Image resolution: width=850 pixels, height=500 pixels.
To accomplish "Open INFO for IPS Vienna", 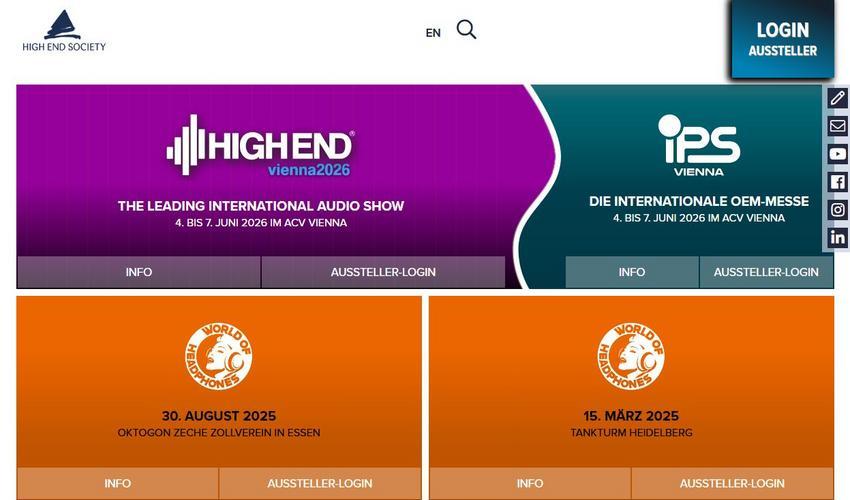I will pyautogui.click(x=632, y=272).
